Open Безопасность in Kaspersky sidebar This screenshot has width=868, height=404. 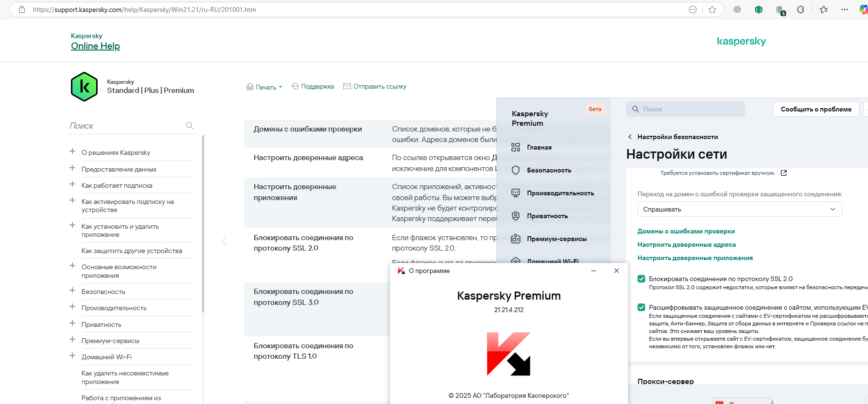coord(549,170)
